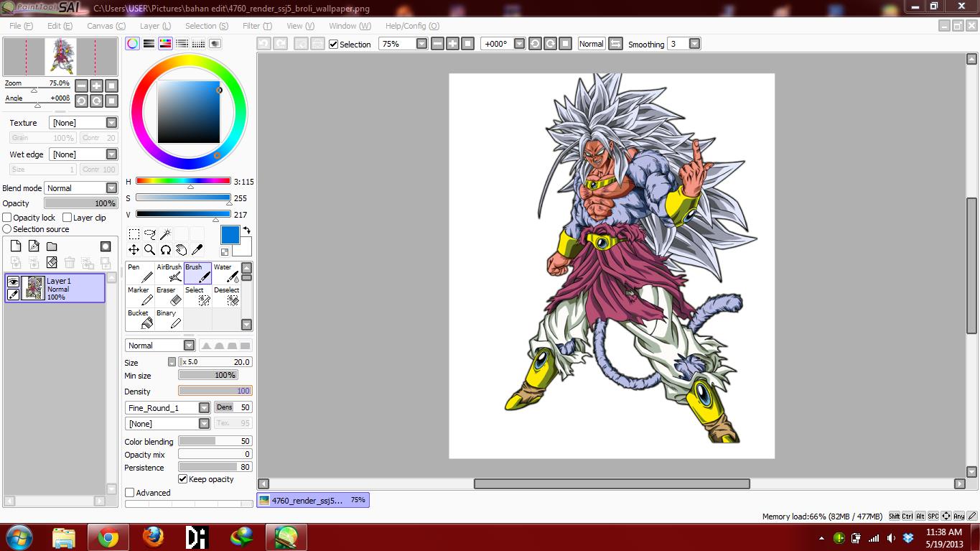
Task: Select the eyedropper color picker tool
Action: click(197, 250)
